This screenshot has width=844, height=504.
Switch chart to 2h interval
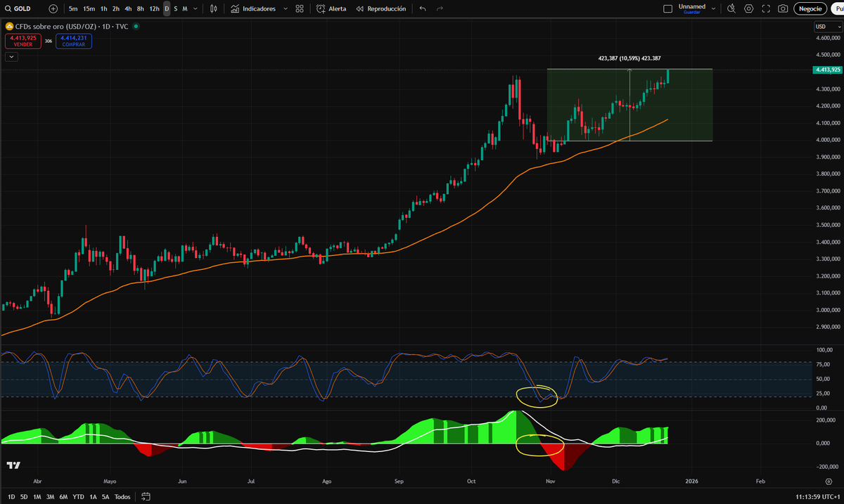click(x=116, y=8)
